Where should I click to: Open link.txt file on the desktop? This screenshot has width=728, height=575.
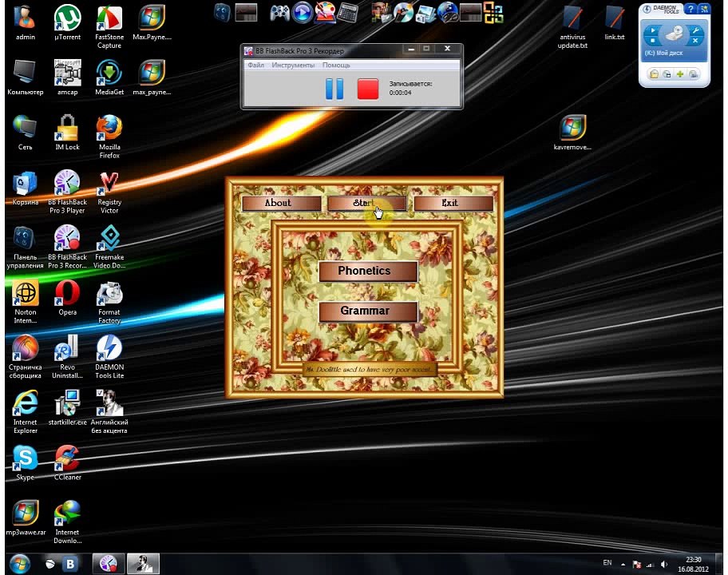point(615,22)
